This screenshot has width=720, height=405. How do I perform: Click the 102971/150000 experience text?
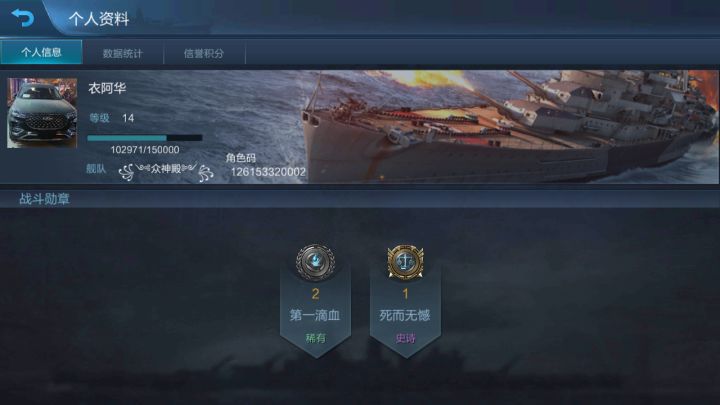click(x=145, y=150)
